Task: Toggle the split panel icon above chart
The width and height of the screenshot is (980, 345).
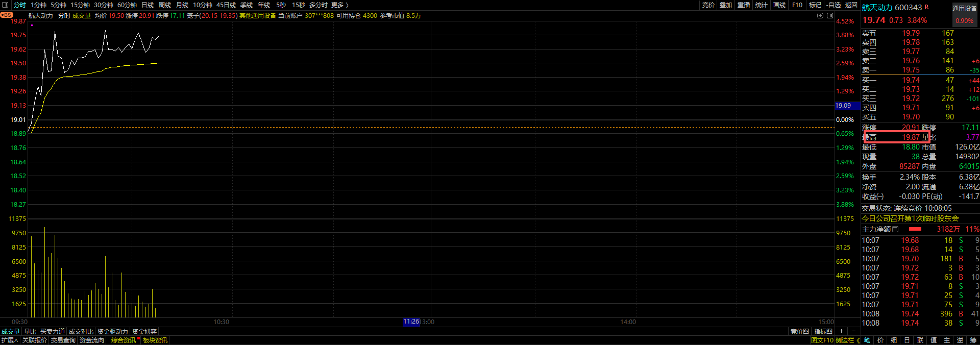Action: (x=829, y=16)
